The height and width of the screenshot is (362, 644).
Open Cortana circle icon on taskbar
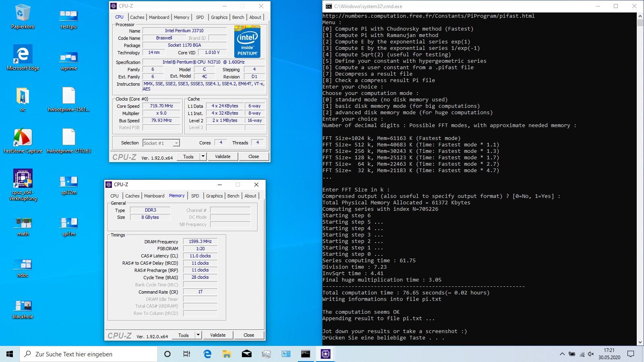(x=167, y=354)
